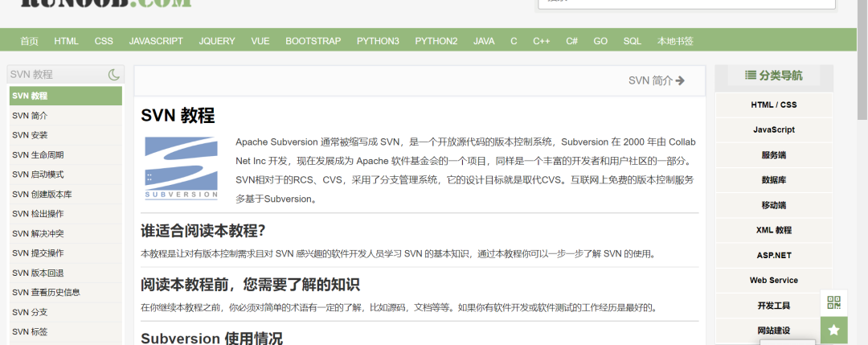The width and height of the screenshot is (868, 345).
Task: Select SVN 生命周期 in the sidebar
Action: pyautogui.click(x=65, y=155)
